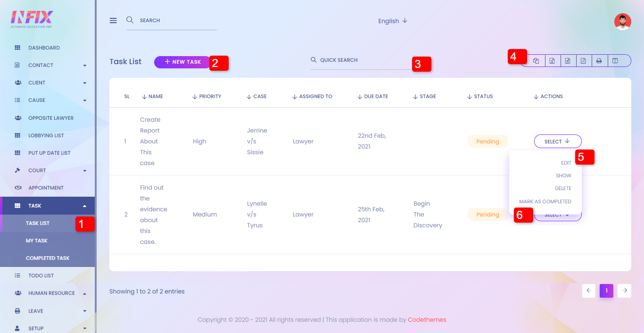This screenshot has height=333, width=644.
Task: Open the English language dropdown
Action: point(392,21)
